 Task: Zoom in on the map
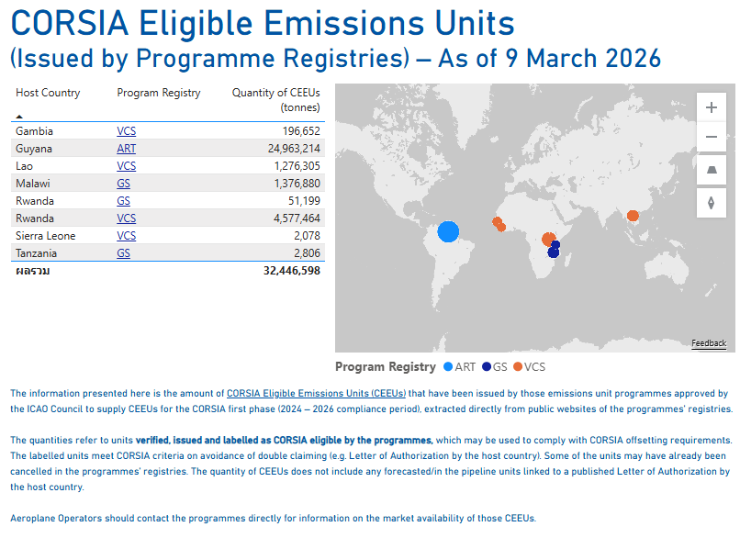click(x=712, y=107)
